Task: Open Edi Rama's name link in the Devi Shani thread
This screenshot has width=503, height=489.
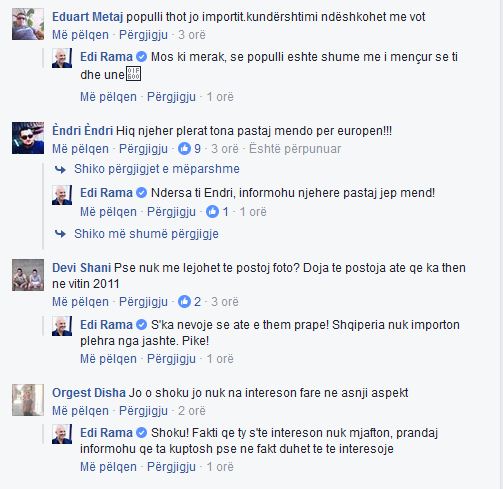Action: [x=106, y=325]
